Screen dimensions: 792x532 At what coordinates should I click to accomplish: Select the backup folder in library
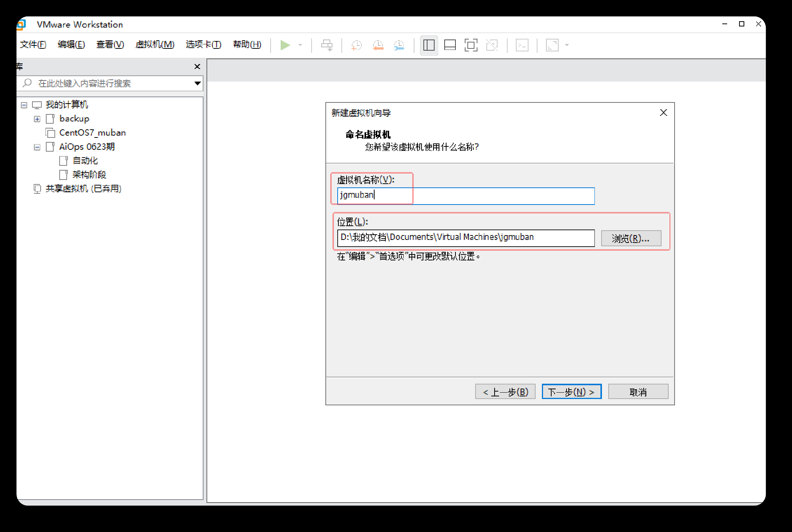click(74, 118)
